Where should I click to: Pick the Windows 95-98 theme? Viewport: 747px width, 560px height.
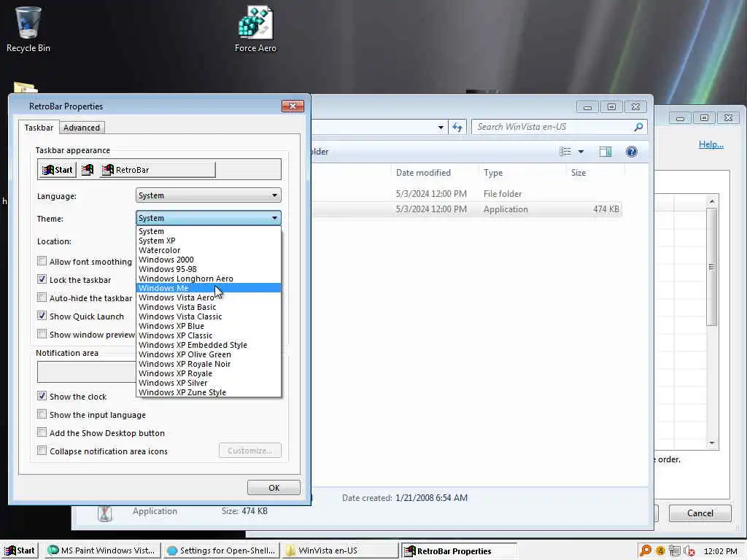tap(209, 270)
